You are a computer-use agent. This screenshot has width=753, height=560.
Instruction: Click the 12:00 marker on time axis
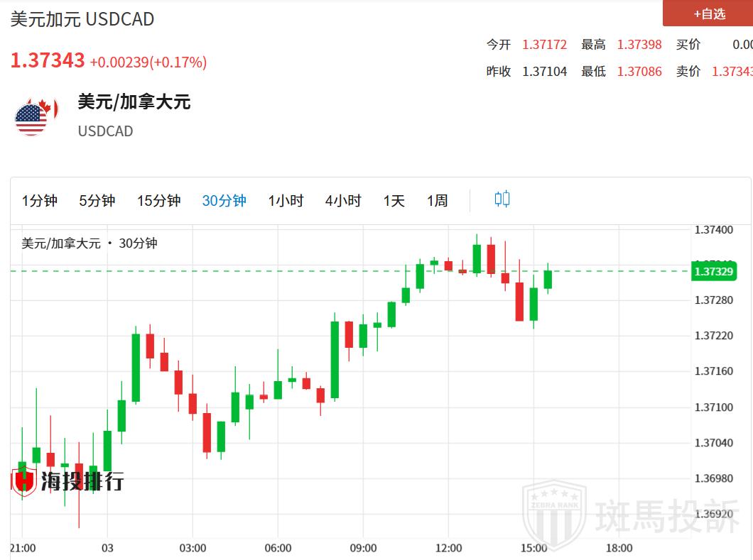(448, 548)
